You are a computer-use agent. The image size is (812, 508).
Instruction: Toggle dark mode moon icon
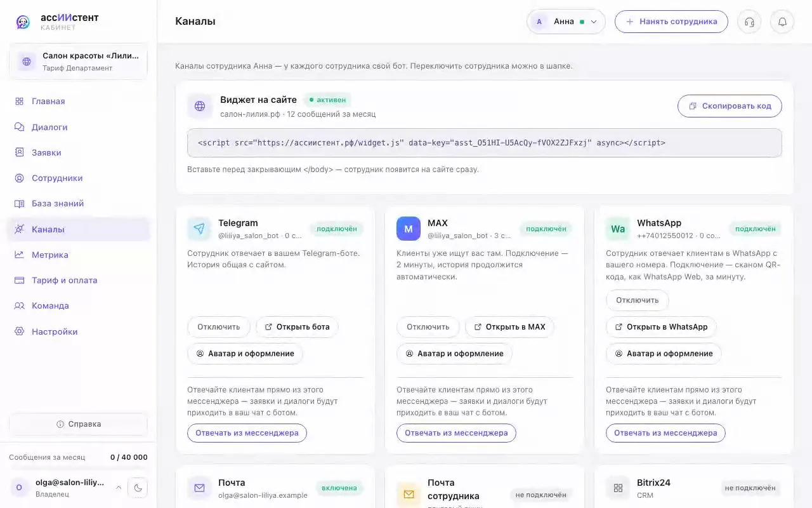pos(138,488)
